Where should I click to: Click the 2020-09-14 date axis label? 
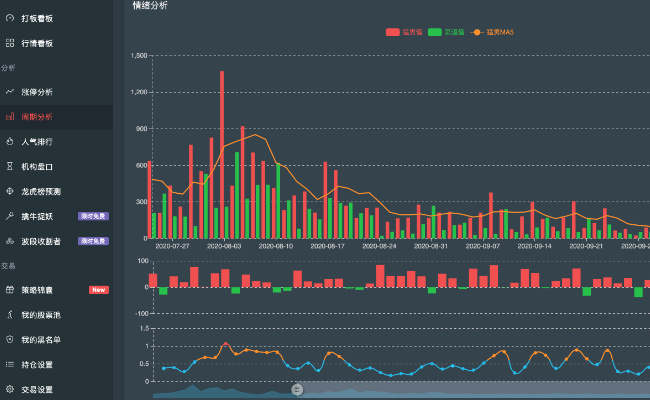coord(534,246)
